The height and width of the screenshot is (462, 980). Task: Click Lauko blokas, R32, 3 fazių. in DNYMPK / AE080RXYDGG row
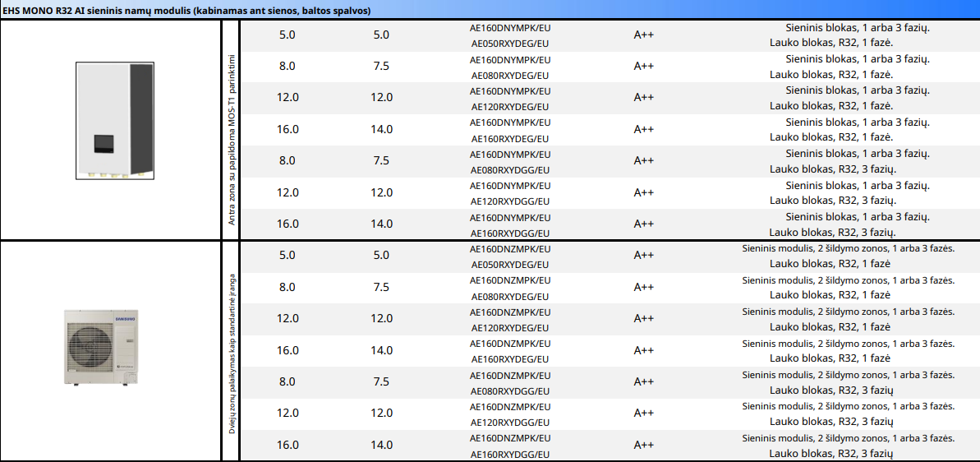click(x=833, y=169)
